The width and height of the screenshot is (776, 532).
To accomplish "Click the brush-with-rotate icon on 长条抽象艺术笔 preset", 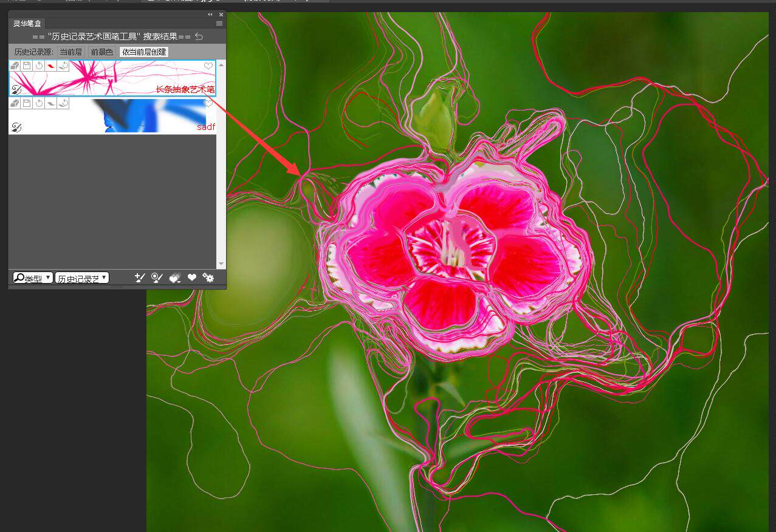I will tap(63, 66).
